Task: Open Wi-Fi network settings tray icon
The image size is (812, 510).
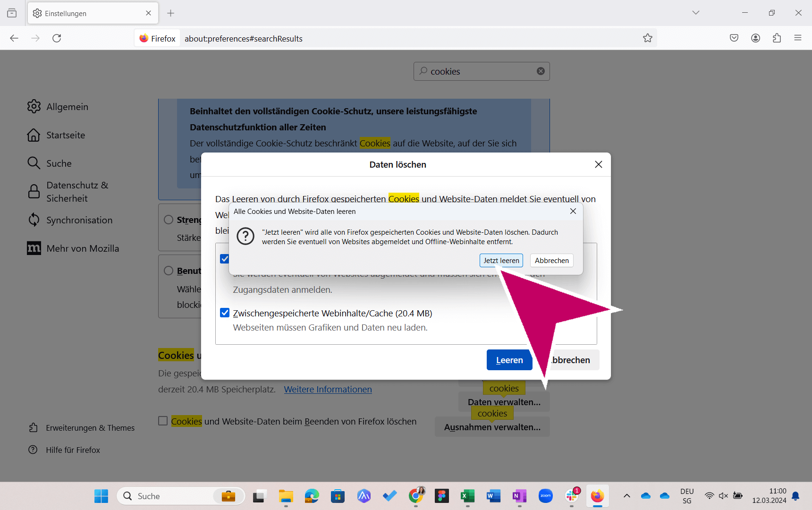Action: 709,496
